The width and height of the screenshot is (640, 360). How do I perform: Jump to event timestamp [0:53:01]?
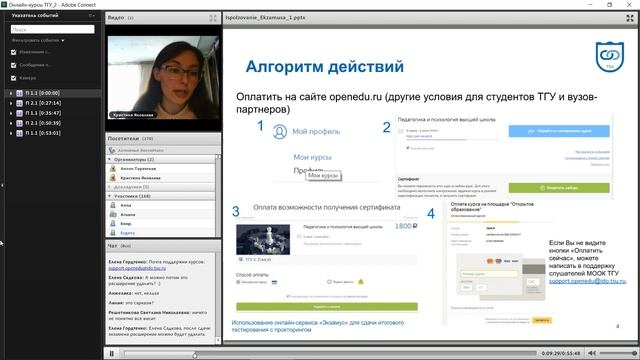pos(49,133)
